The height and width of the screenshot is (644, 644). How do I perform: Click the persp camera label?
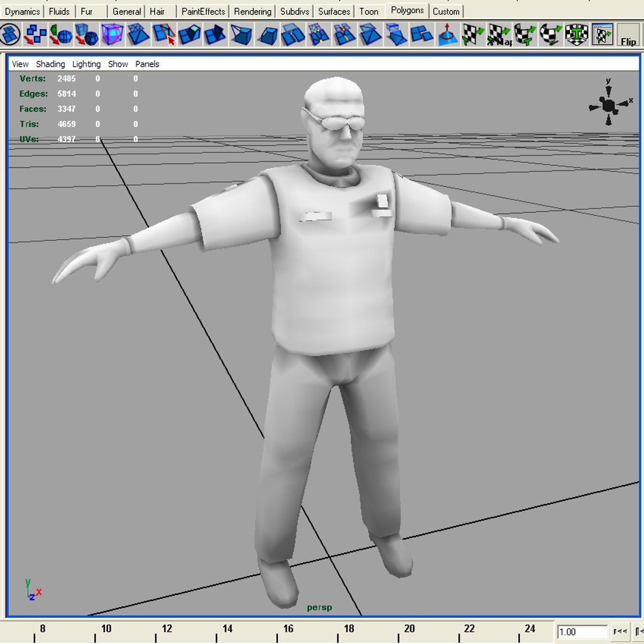[x=320, y=608]
